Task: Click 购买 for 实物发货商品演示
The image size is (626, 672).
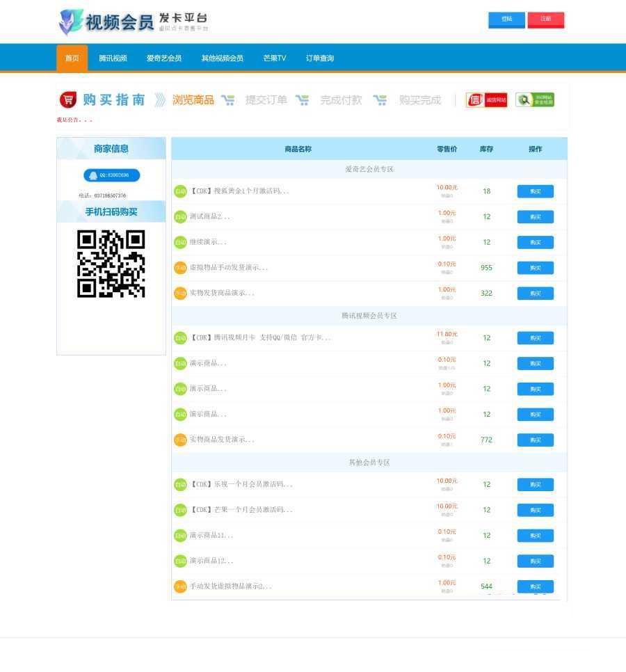Action: click(x=535, y=293)
